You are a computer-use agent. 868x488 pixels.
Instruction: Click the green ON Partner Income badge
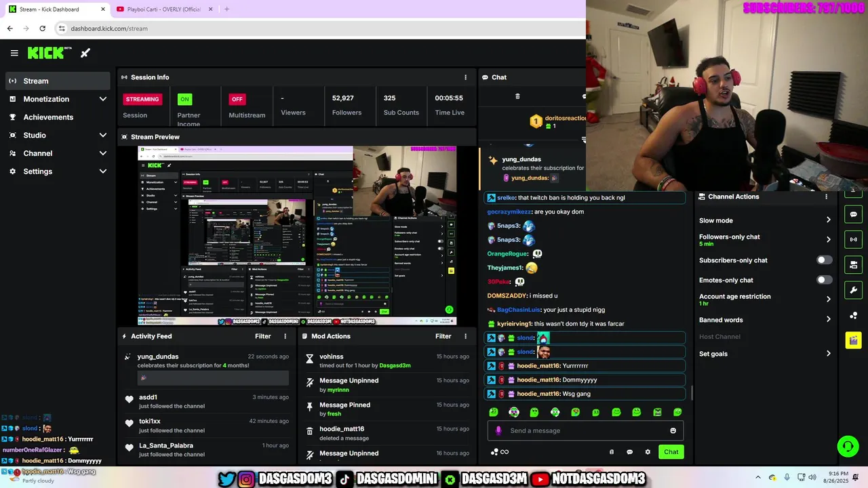[x=184, y=99]
